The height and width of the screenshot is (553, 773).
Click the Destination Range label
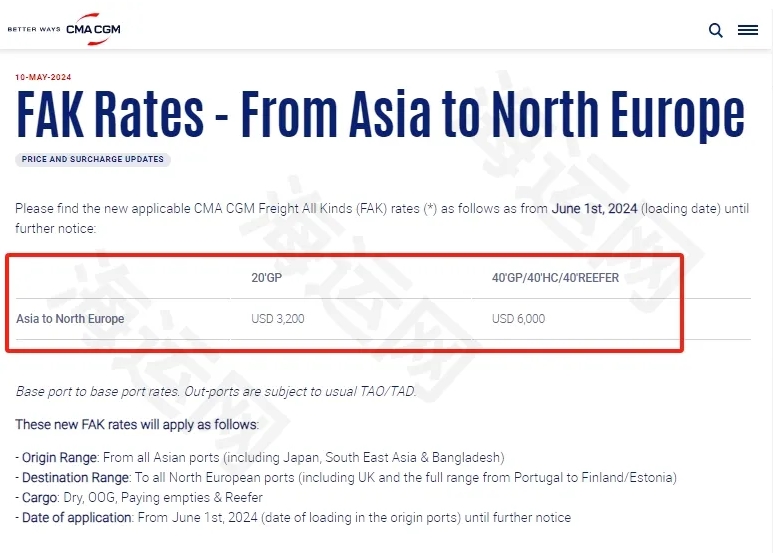pos(76,478)
